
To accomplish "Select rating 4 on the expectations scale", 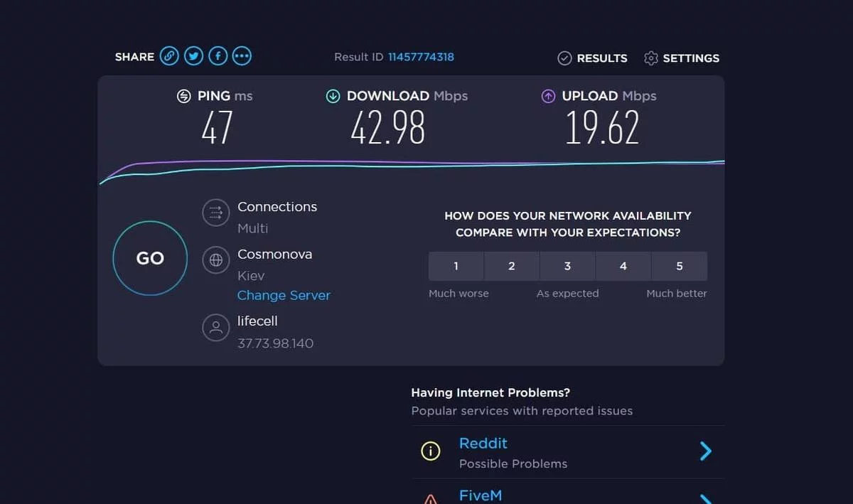I will [623, 267].
